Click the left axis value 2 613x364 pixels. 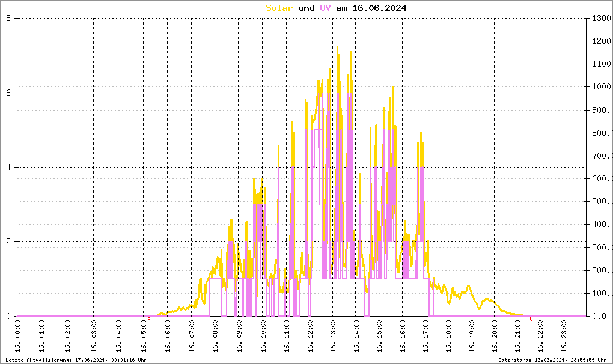coord(8,241)
